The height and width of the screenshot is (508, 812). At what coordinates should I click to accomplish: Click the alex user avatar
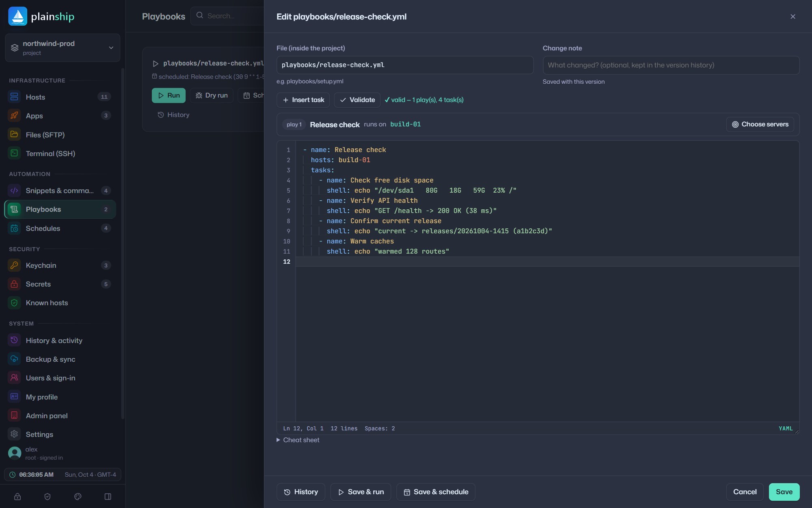(15, 453)
